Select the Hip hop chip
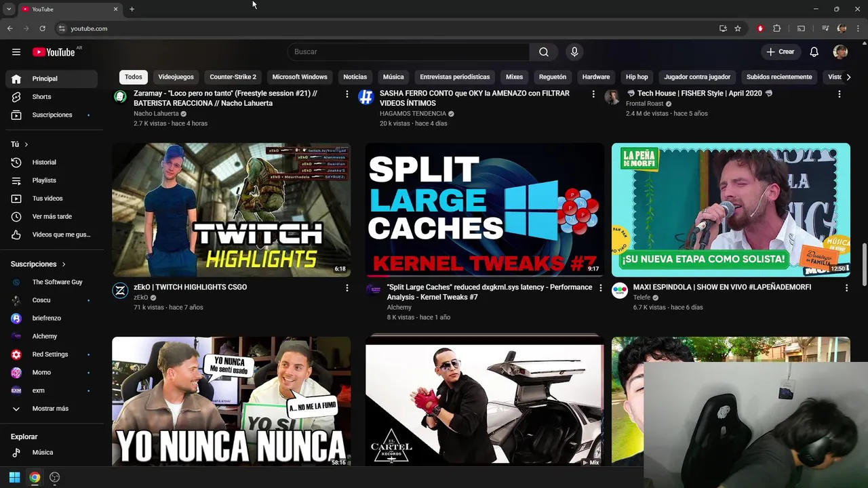Viewport: 868px width, 488px height. pos(637,77)
